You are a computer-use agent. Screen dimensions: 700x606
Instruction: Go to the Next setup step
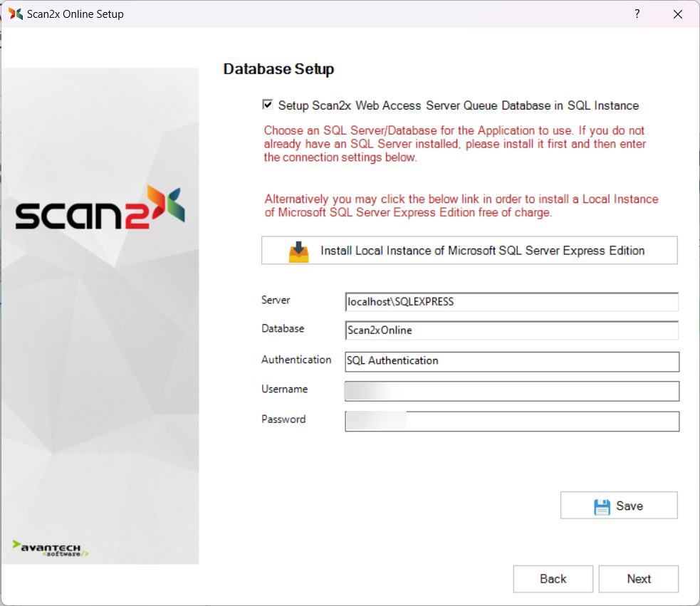(x=638, y=579)
